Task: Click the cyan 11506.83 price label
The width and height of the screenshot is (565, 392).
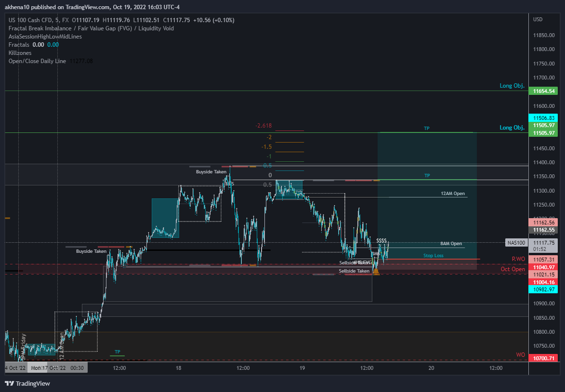Action: click(x=543, y=118)
